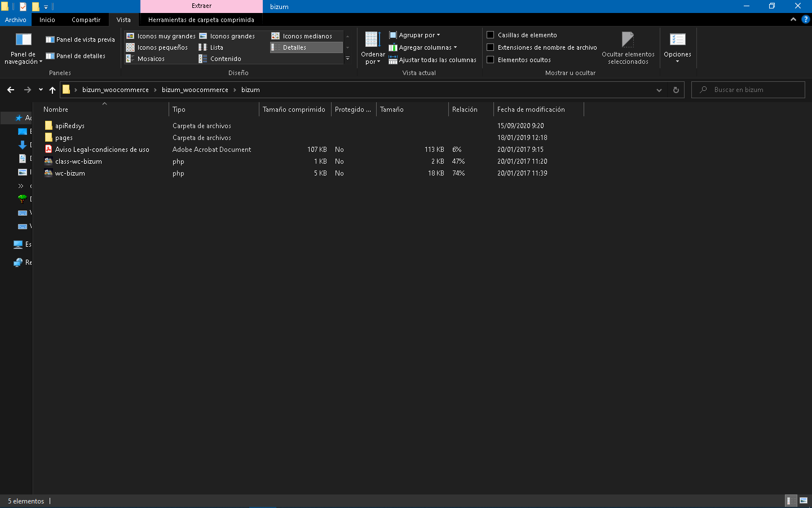
Task: Sort by the Fecha de modificación column header
Action: click(x=539, y=110)
